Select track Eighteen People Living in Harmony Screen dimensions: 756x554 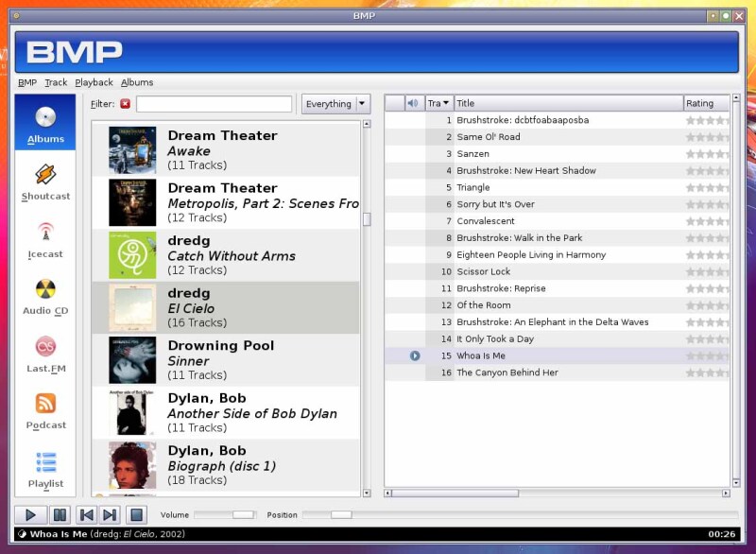point(557,254)
